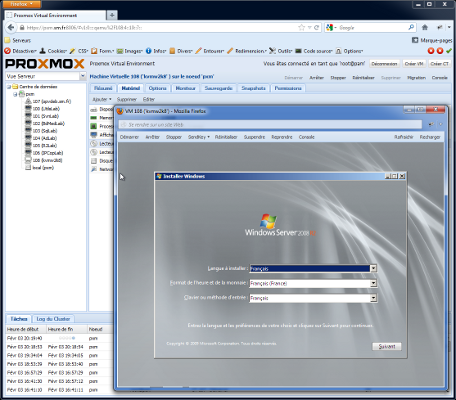Image resolution: width=456 pixels, height=400 pixels.
Task: Select container 107 in the server tree
Action: 48,101
